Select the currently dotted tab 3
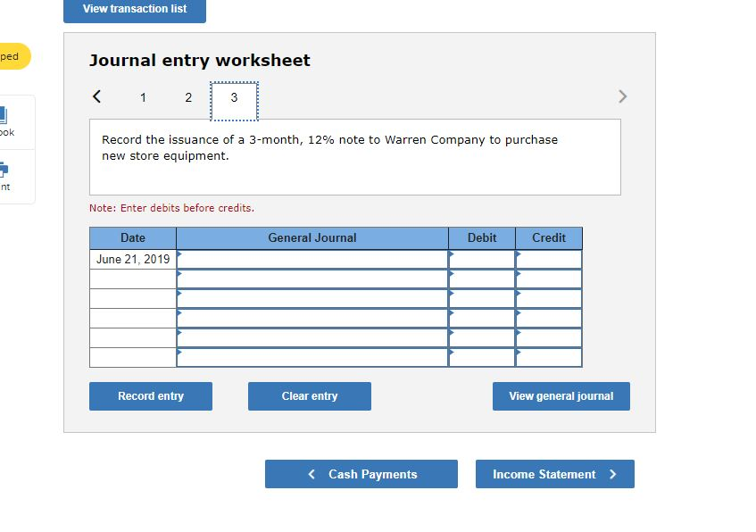The image size is (756, 532). (x=234, y=98)
